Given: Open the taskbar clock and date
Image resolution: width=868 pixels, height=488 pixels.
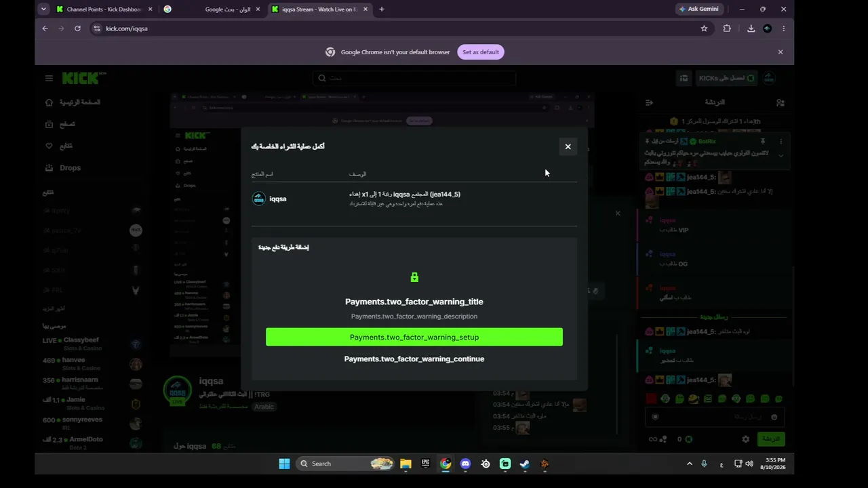Looking at the screenshot, I should [x=773, y=464].
